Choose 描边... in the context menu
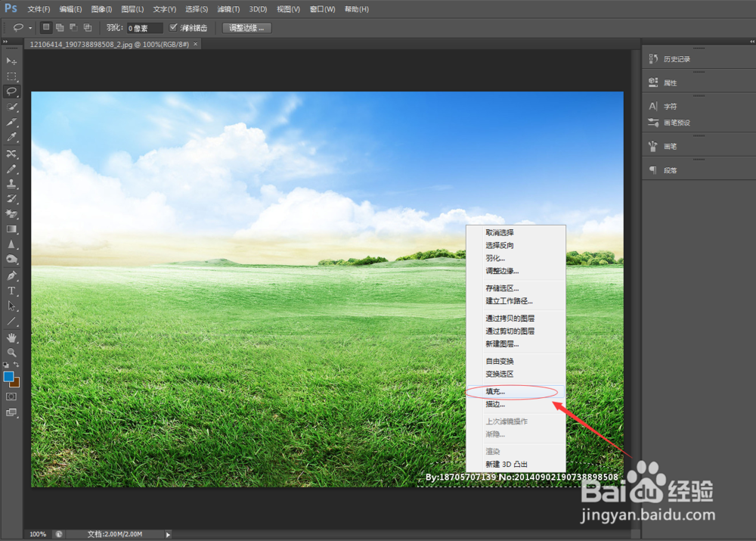The image size is (756, 541). 516,404
